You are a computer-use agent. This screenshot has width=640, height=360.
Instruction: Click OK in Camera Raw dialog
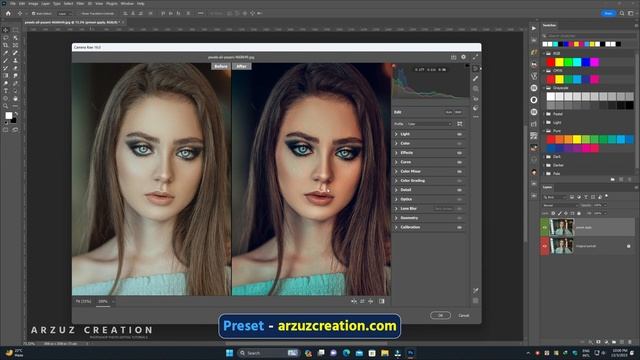pos(440,316)
